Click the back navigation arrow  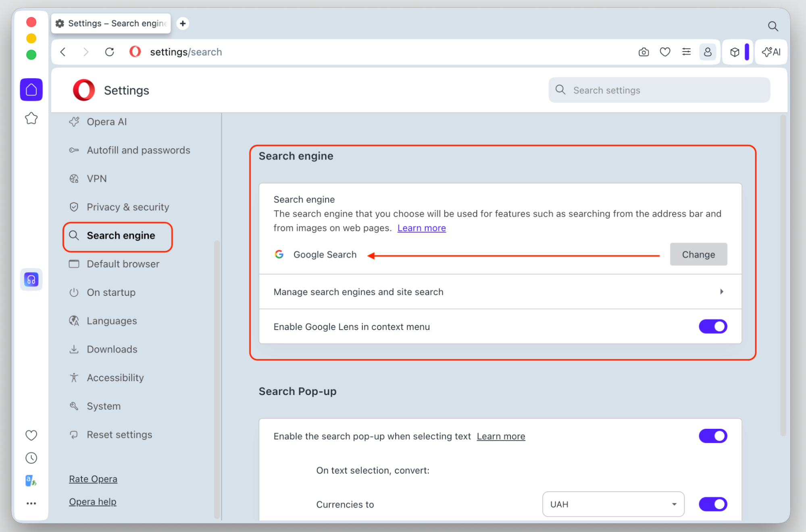[x=63, y=52]
